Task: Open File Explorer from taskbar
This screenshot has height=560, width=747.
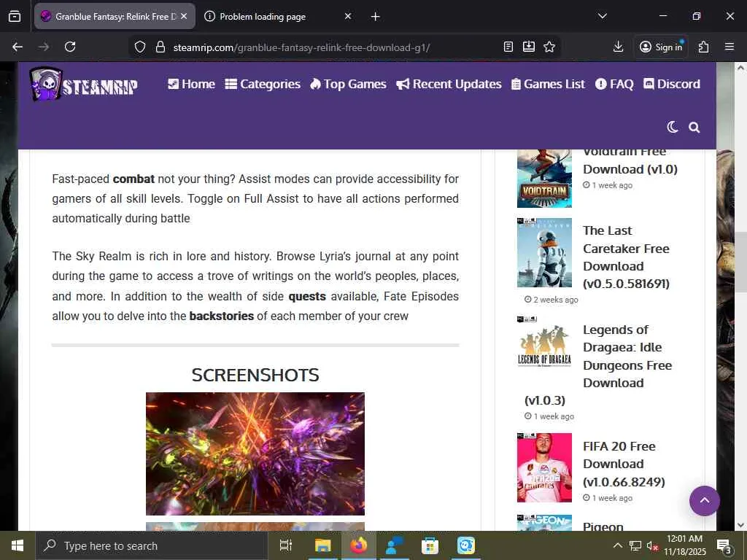Action: [322, 545]
